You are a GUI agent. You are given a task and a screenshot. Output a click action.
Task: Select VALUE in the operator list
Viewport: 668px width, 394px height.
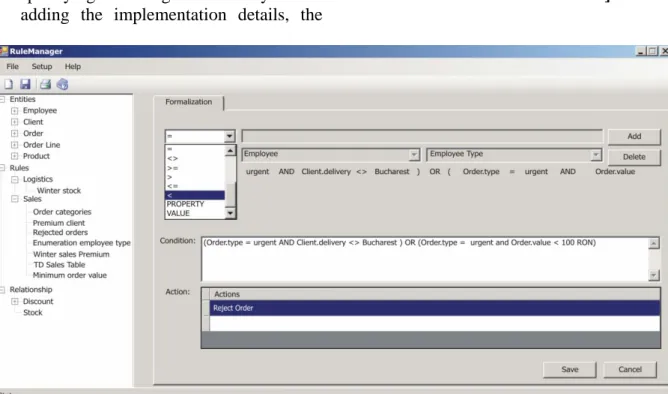click(195, 213)
